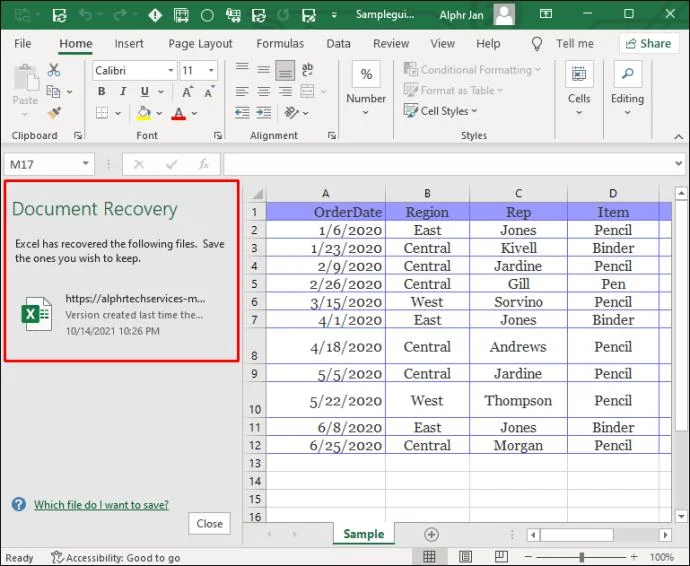Open 'Which file do I want to save?' link
Viewport: 690px width, 566px height.
pos(101,505)
